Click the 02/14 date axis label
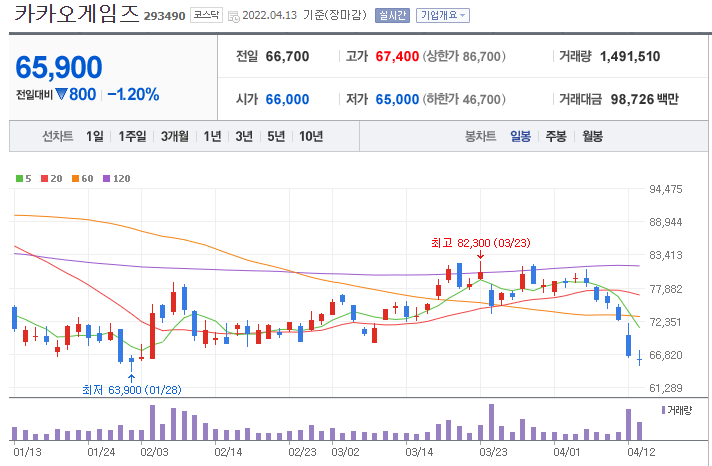 pyautogui.click(x=228, y=452)
